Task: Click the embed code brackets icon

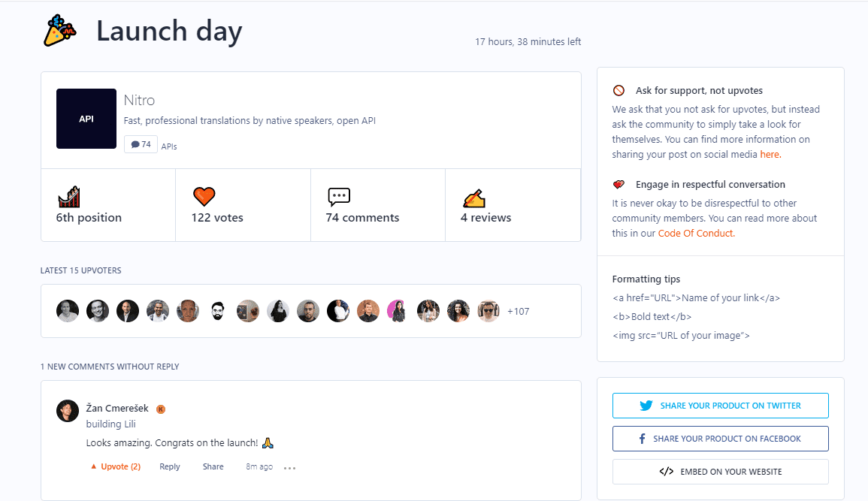Action: 666,472
